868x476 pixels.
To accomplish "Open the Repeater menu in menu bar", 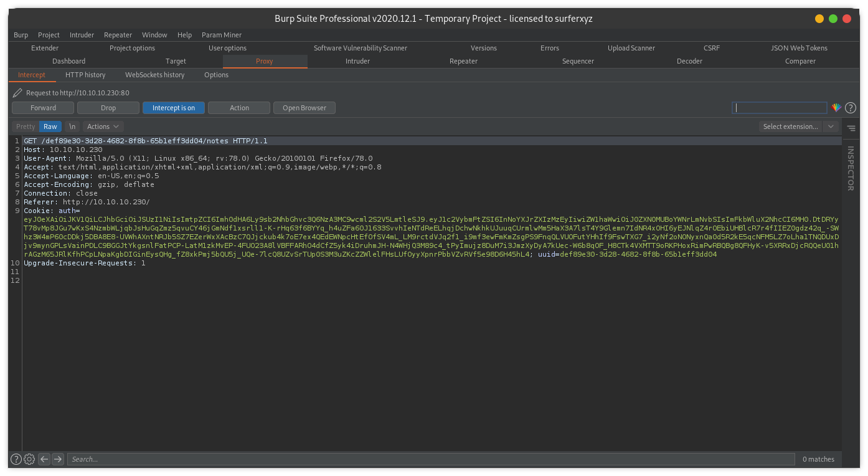I will click(x=118, y=35).
